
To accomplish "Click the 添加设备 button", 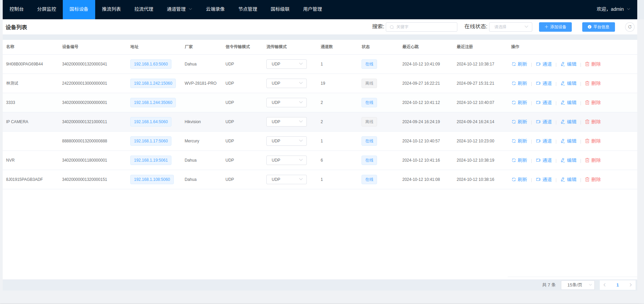I will pyautogui.click(x=555, y=27).
